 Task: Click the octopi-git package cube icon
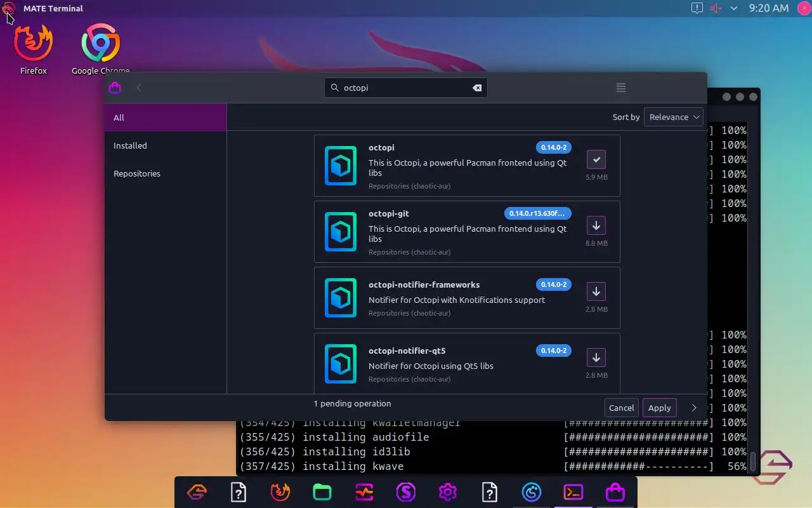tap(341, 231)
